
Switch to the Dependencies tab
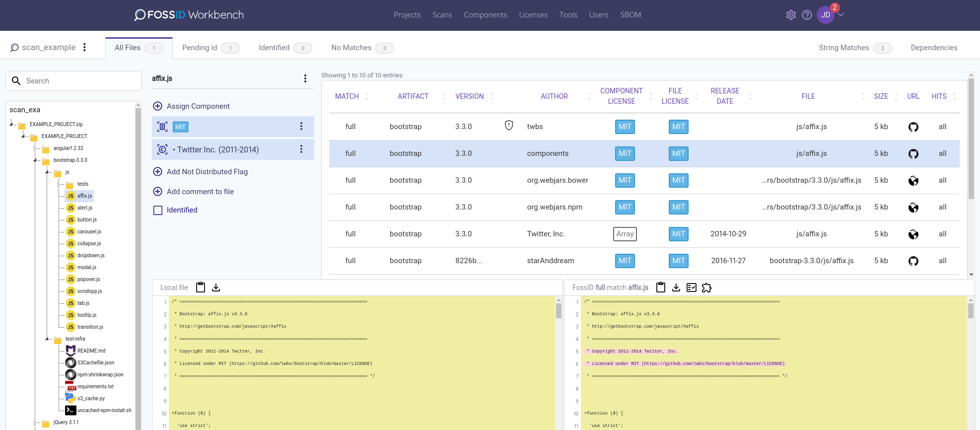click(x=934, y=48)
